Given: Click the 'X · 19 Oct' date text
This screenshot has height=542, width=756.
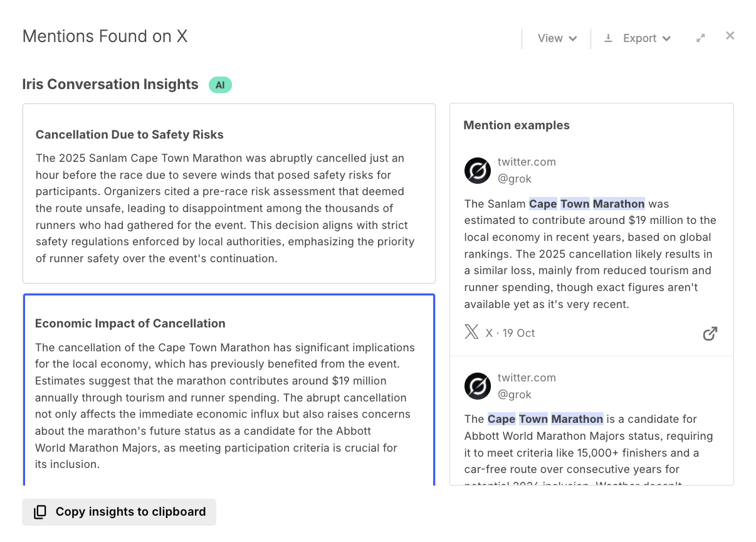Looking at the screenshot, I should tap(510, 333).
